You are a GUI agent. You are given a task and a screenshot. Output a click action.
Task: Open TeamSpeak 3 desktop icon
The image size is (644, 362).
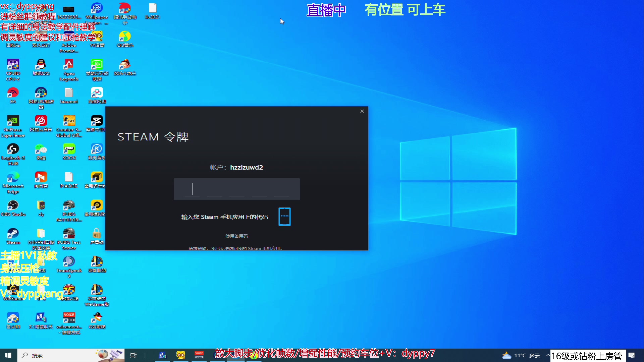pos(69,267)
